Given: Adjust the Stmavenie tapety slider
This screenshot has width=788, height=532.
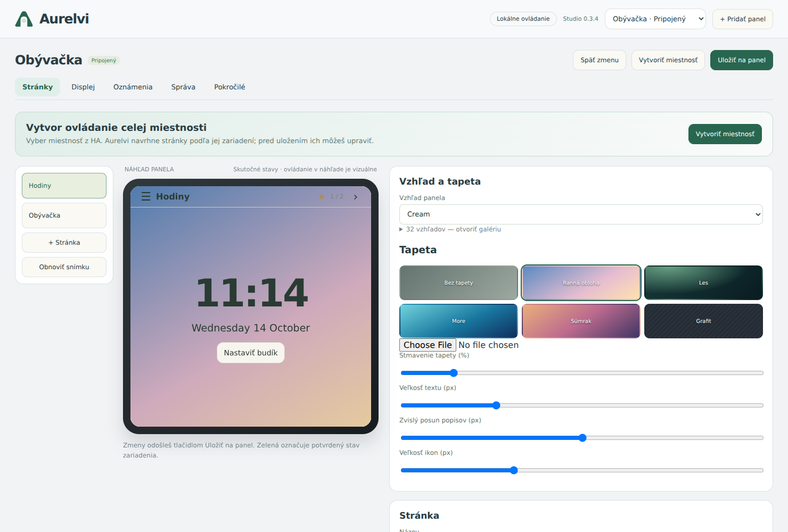Looking at the screenshot, I should point(581,373).
